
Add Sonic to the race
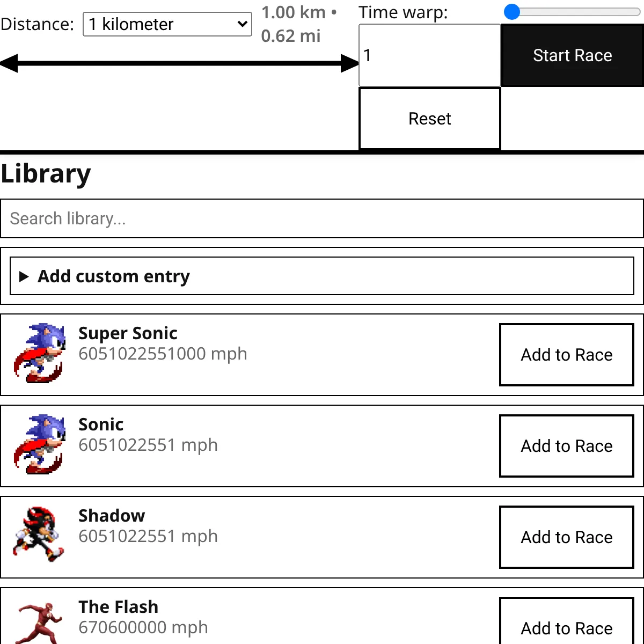(567, 446)
